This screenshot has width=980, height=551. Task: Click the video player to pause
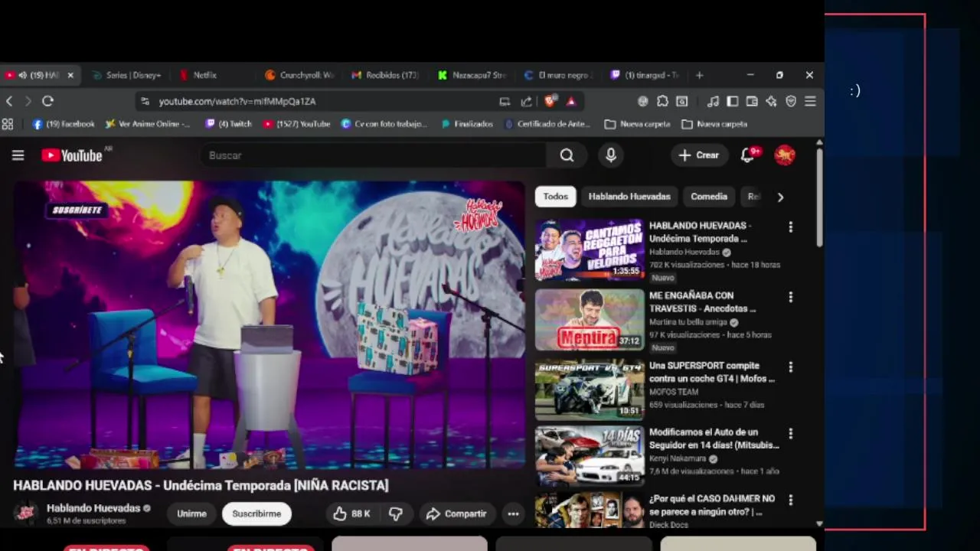pos(269,324)
